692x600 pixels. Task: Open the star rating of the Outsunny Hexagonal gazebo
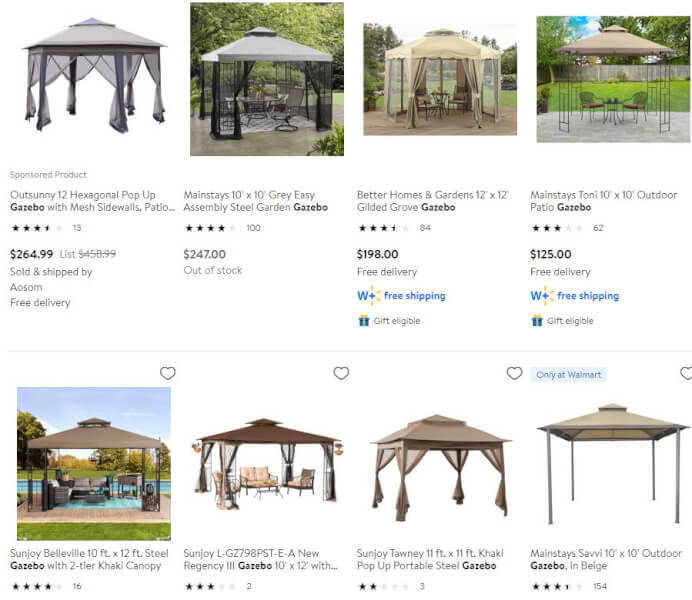pyautogui.click(x=37, y=228)
